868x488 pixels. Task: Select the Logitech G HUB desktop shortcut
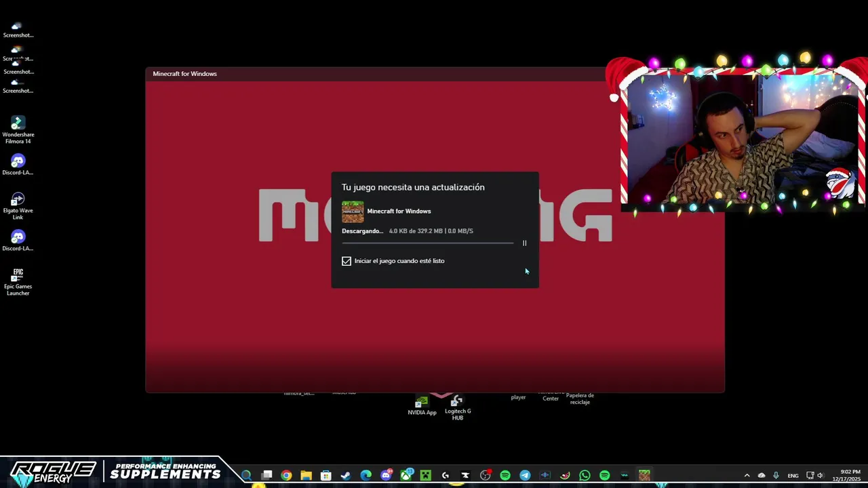click(458, 407)
